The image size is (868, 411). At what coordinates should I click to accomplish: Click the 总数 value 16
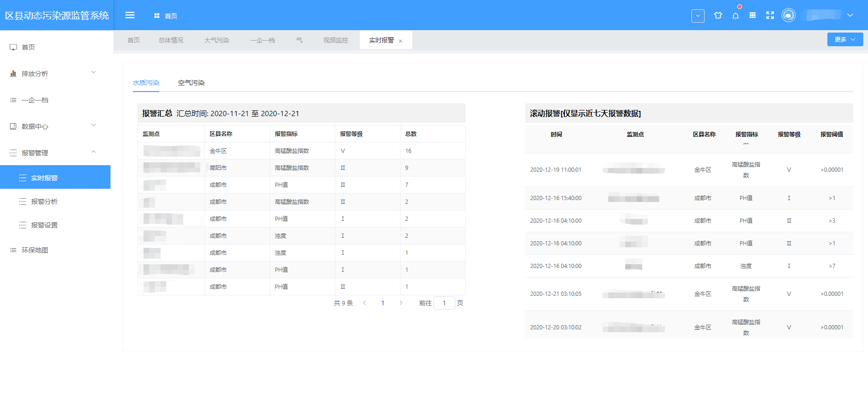[x=408, y=151]
